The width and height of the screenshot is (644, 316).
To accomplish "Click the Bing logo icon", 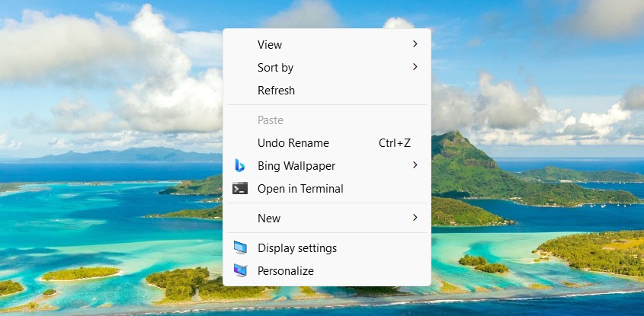I will click(x=240, y=165).
